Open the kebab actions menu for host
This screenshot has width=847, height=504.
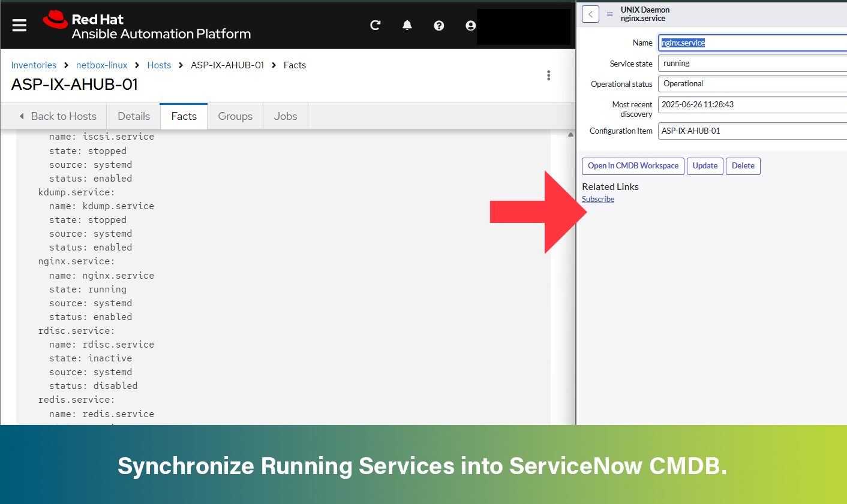(548, 76)
